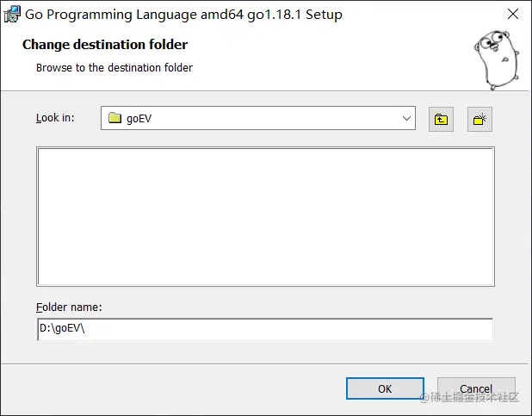Click "Browse to the destination folder" text

(x=114, y=67)
